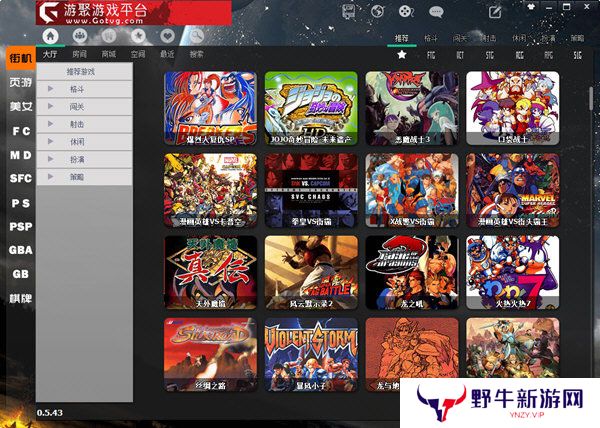Switch to the 空间 space tab
The image size is (600, 428).
[x=138, y=54]
